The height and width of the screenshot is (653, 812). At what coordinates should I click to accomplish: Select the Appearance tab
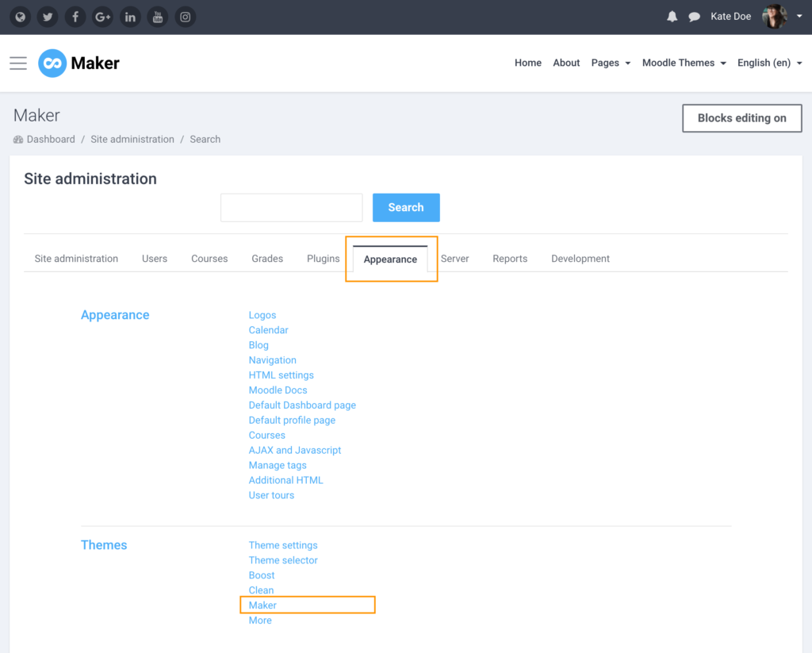click(x=390, y=259)
